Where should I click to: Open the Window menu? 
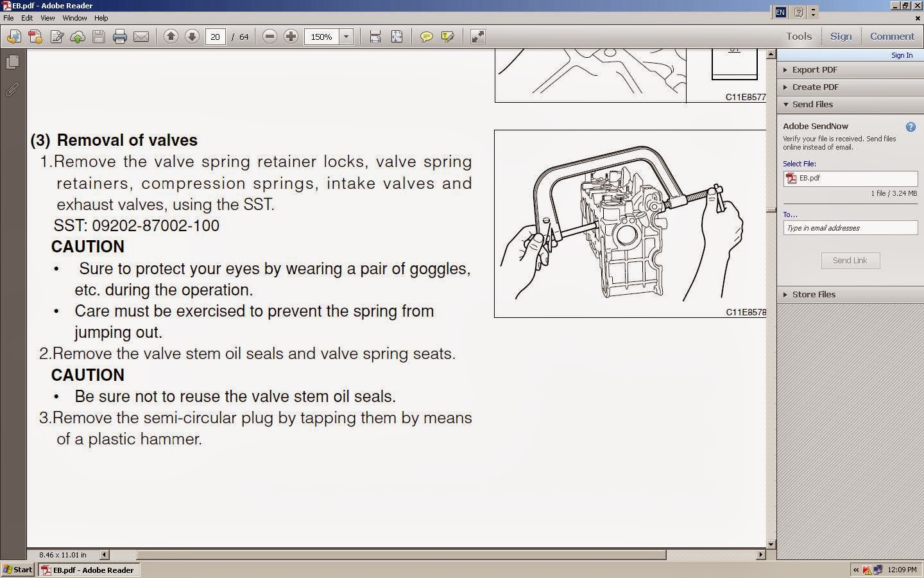(x=74, y=18)
